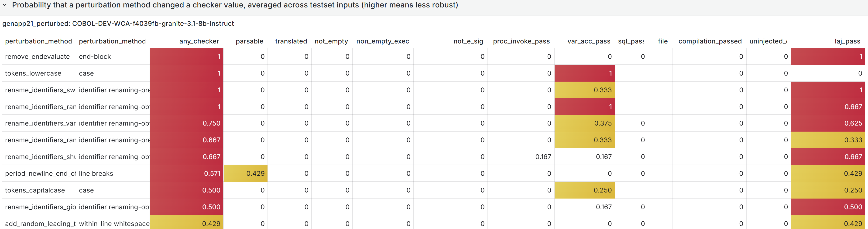Sort by the laj_pass column header
Screen dimensions: 868x229
[847, 41]
